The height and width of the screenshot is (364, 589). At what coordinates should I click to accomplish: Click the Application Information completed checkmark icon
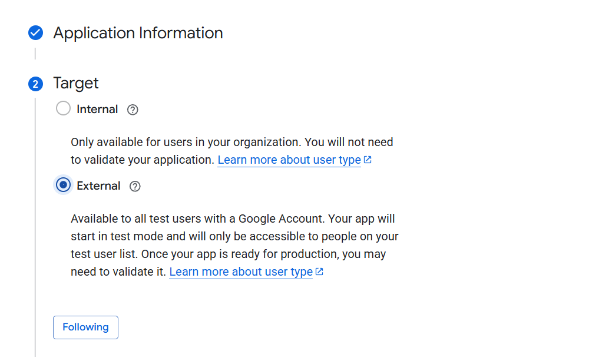(x=36, y=32)
